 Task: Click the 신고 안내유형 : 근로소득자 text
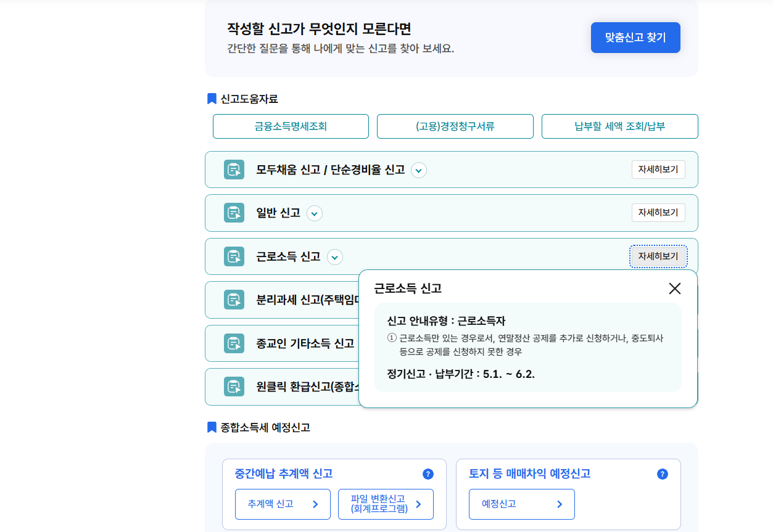click(446, 321)
